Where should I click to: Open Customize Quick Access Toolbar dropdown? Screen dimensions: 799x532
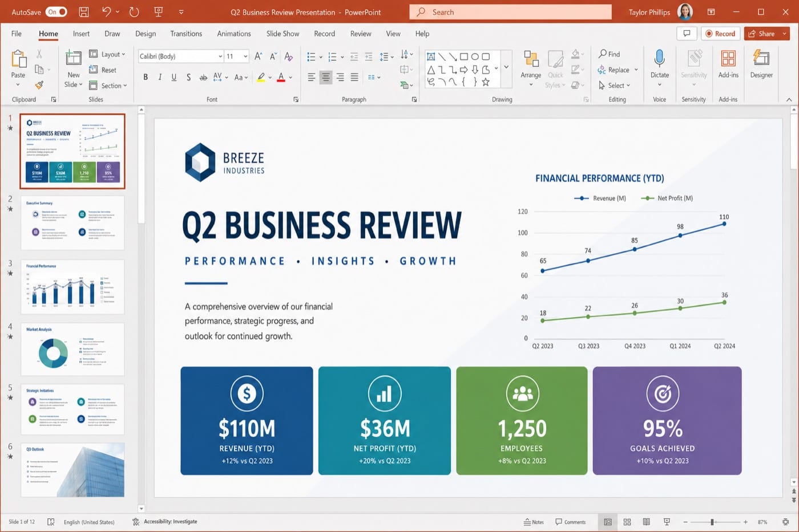181,12
